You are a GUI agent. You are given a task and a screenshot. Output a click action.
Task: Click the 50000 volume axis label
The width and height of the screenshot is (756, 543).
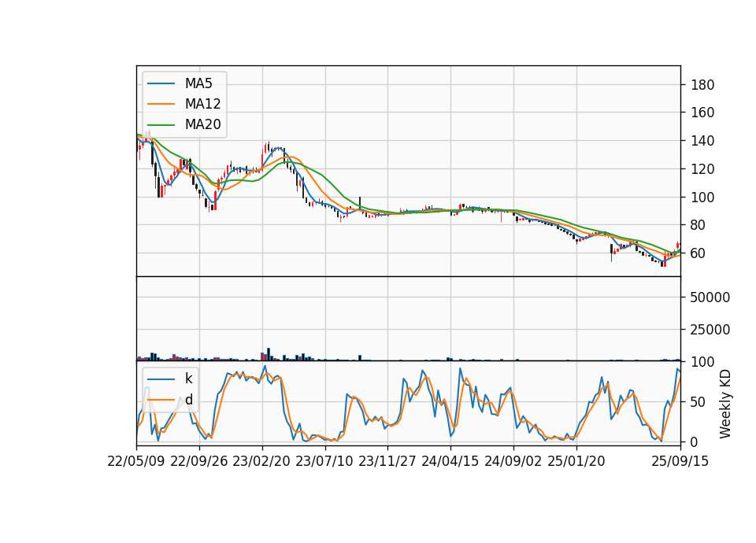tap(710, 297)
